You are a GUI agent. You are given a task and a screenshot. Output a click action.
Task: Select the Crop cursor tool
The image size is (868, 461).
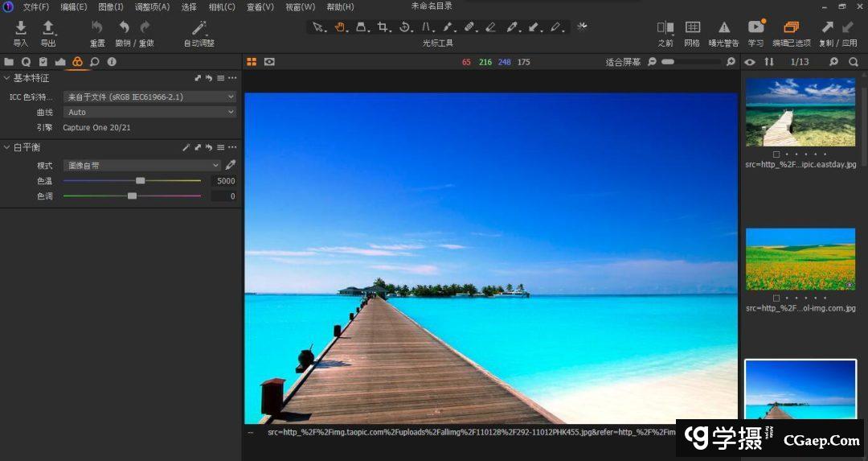(383, 27)
